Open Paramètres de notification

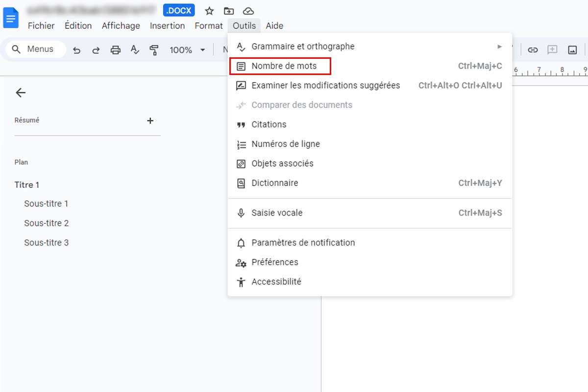point(370,243)
